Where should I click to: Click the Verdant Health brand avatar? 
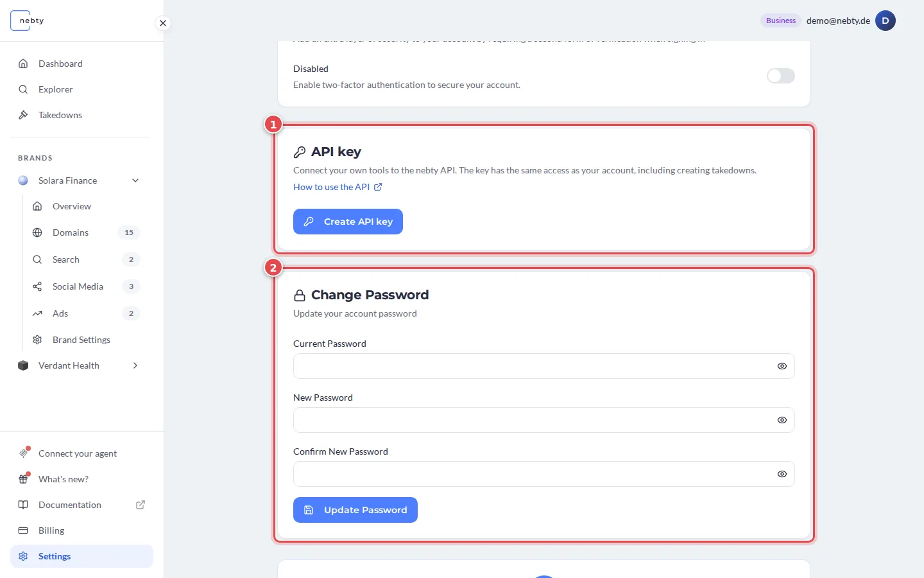click(23, 365)
